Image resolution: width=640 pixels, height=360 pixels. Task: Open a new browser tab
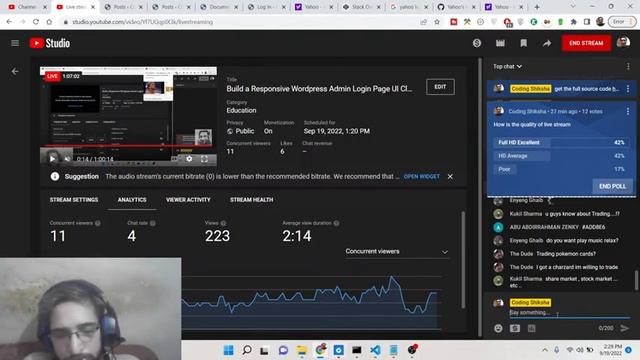(x=537, y=7)
